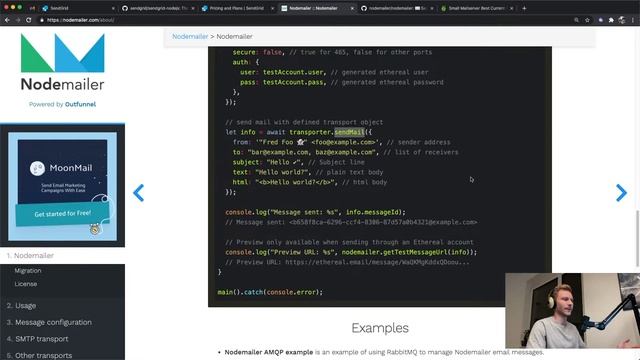This screenshot has width=640, height=360.
Task: Switch to the Pricing and Plans SendGrid tab
Action: [237, 8]
